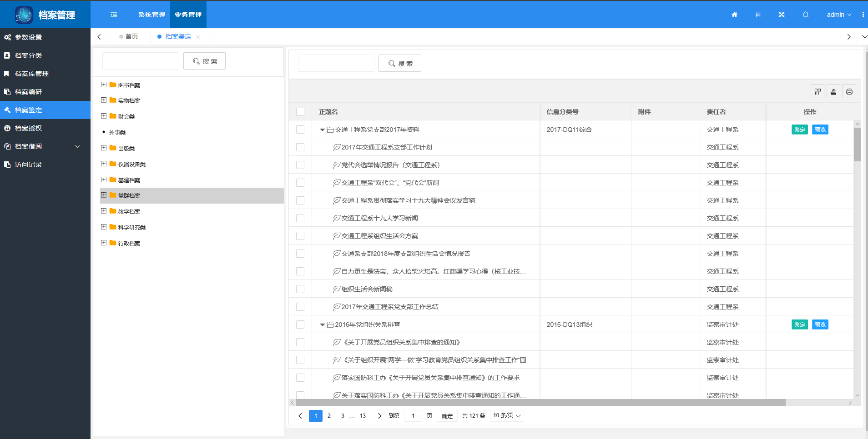Switch to the 系统管理 menu
Viewport: 868px width, 439px height.
[151, 14]
